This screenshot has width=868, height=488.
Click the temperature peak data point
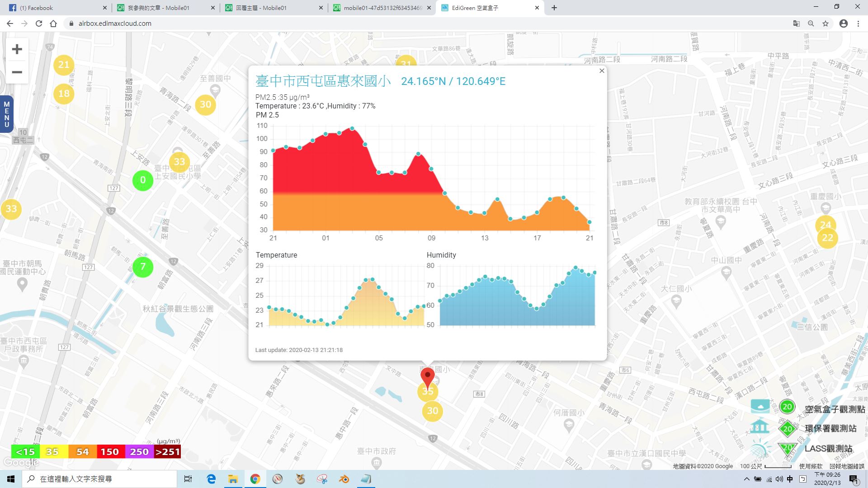[x=373, y=280]
